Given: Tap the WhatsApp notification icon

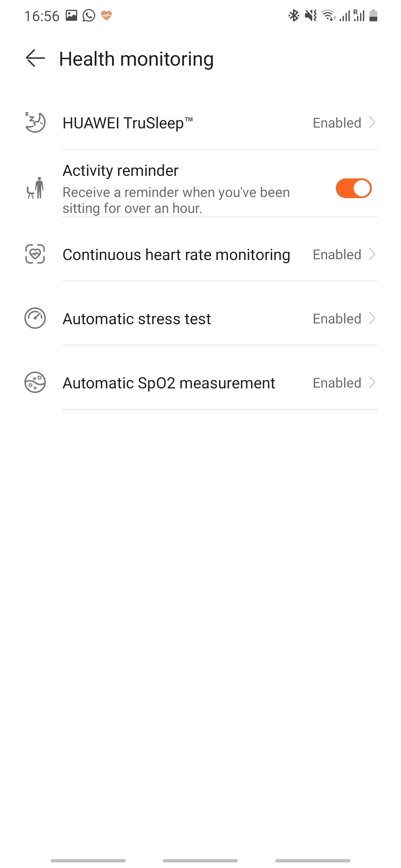Looking at the screenshot, I should pyautogui.click(x=89, y=16).
